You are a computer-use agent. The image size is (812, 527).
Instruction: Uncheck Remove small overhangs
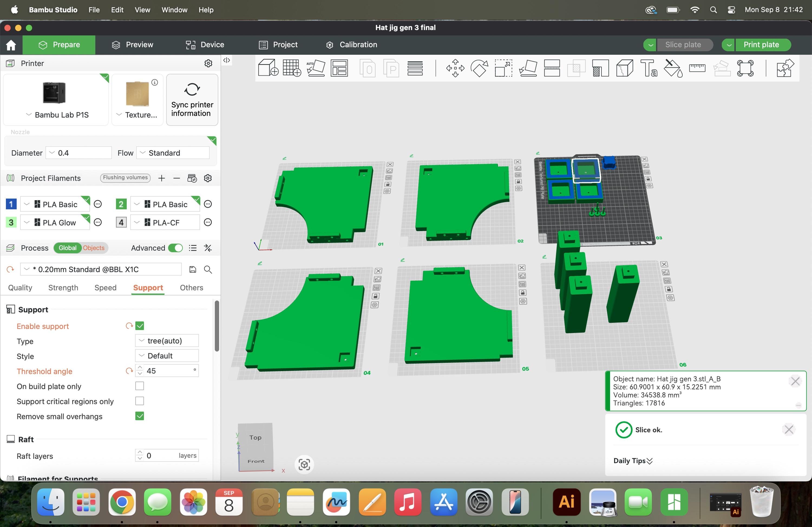[140, 416]
